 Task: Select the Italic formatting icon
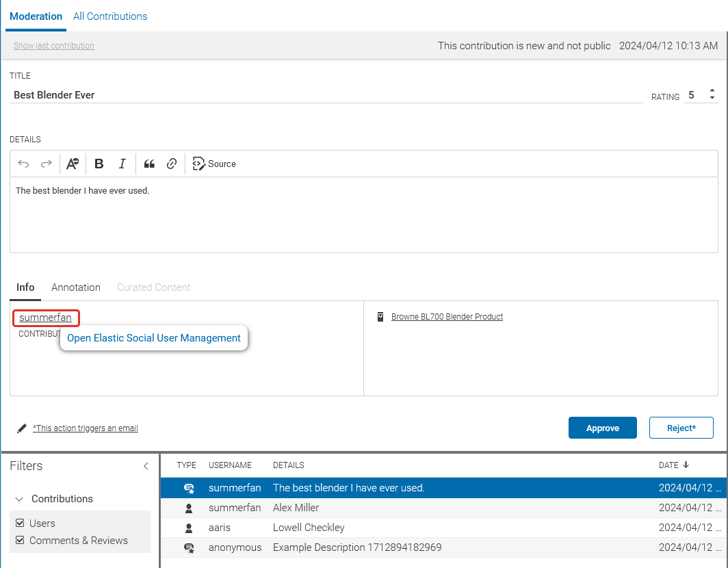point(122,164)
